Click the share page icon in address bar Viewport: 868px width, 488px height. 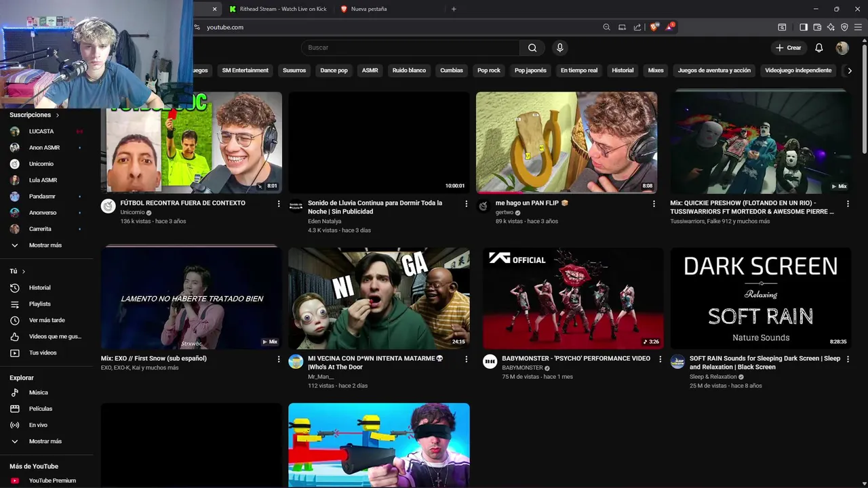[637, 27]
